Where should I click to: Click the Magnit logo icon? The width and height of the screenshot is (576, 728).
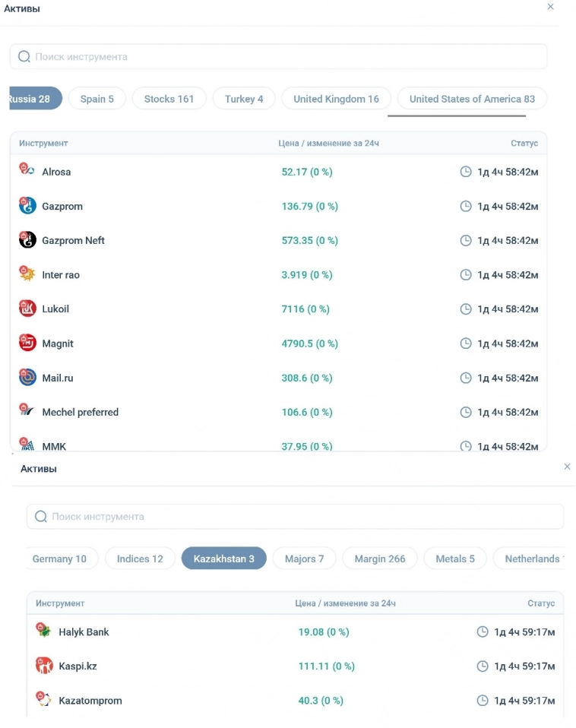click(27, 343)
